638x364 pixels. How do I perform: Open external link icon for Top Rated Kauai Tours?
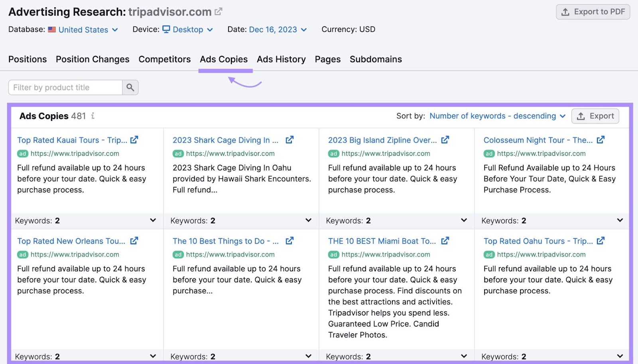click(134, 140)
